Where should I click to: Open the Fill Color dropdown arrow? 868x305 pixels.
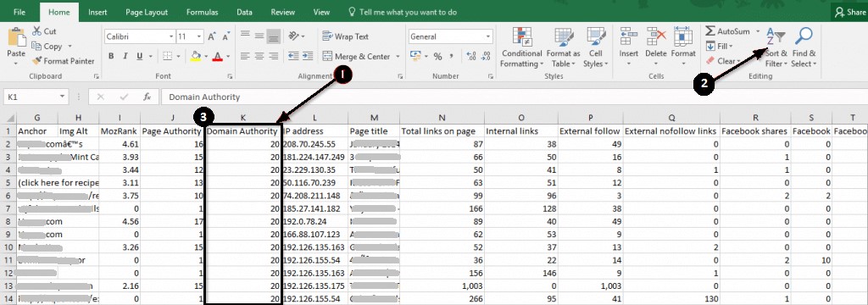click(206, 57)
